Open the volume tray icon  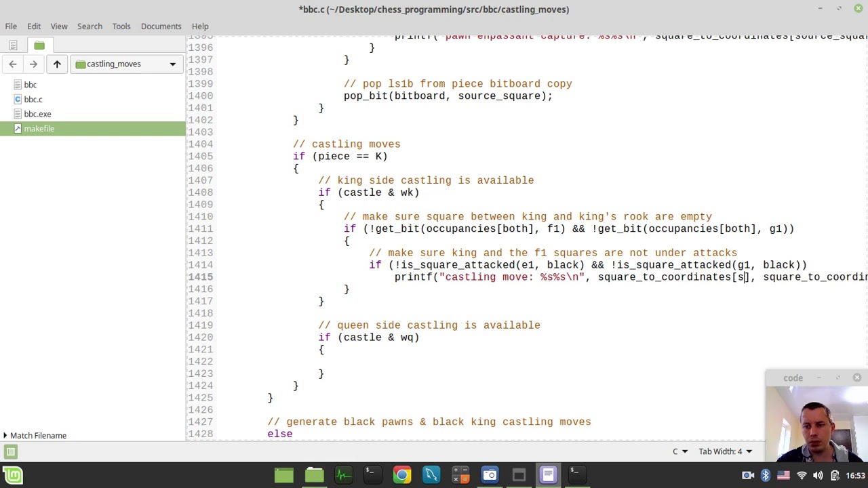(818, 475)
